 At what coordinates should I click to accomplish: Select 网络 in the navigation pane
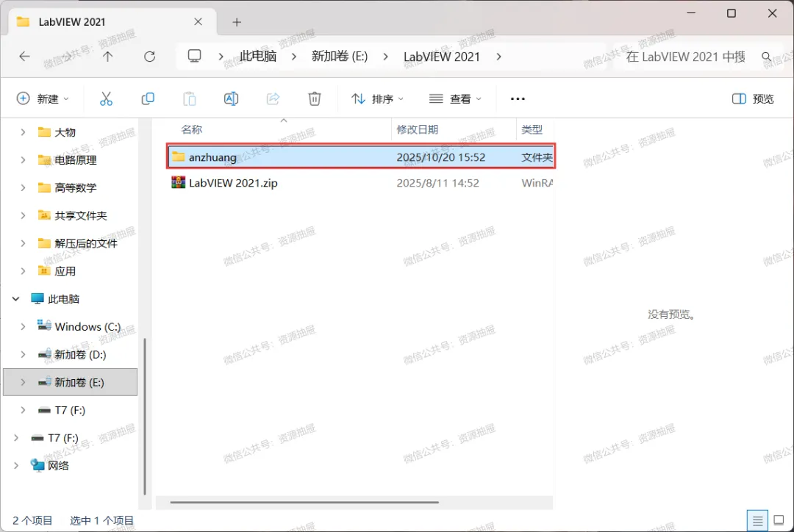coord(58,466)
